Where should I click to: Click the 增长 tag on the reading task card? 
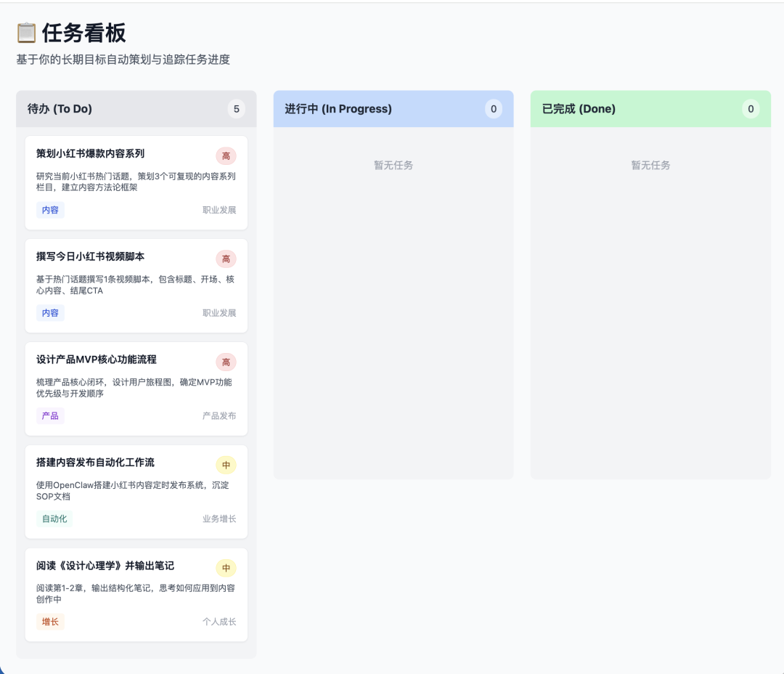click(x=50, y=622)
